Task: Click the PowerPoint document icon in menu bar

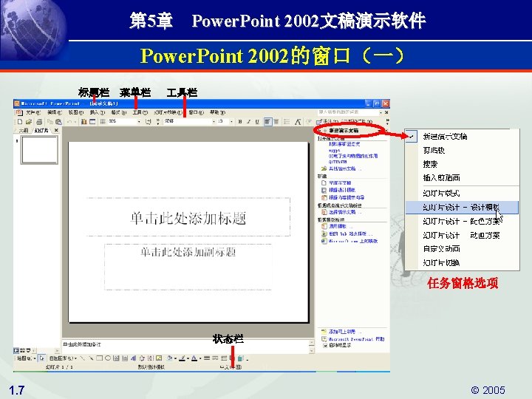Action: (18, 112)
